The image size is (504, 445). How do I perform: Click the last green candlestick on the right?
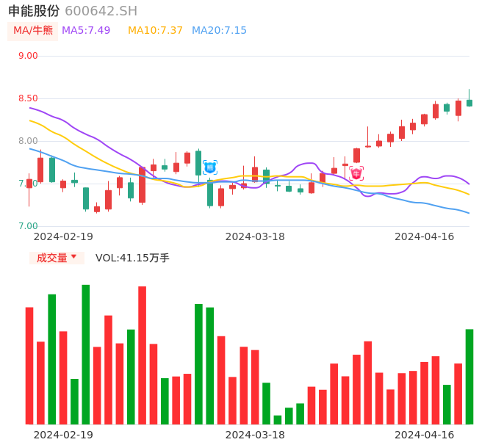tap(469, 103)
